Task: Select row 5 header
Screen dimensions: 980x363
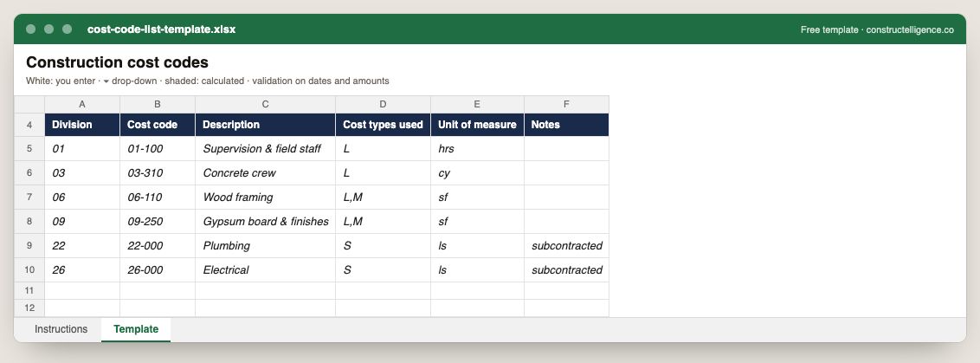Action: (x=29, y=149)
